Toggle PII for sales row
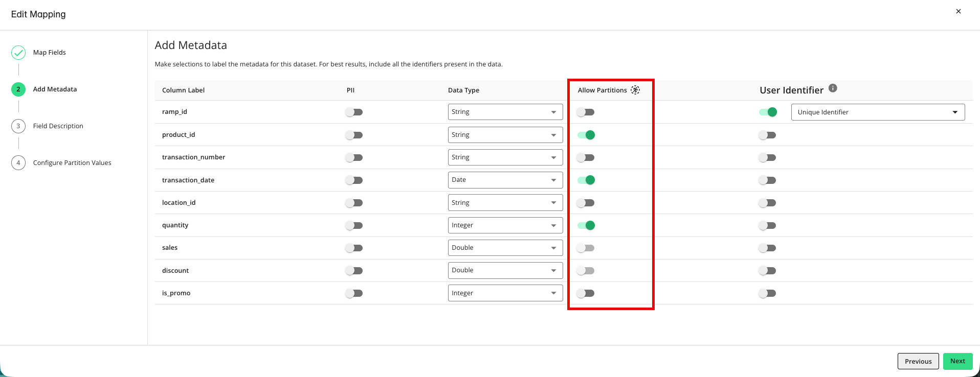This screenshot has width=980, height=377. pyautogui.click(x=354, y=248)
